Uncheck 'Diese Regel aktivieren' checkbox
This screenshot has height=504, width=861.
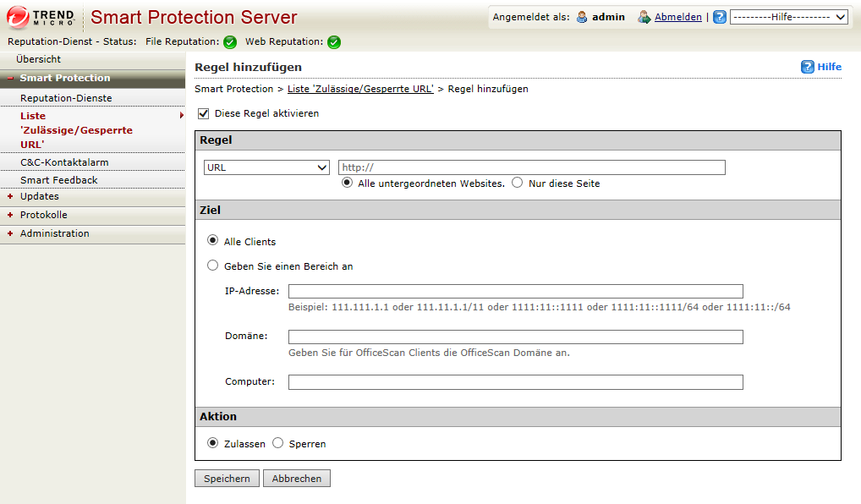pos(203,113)
